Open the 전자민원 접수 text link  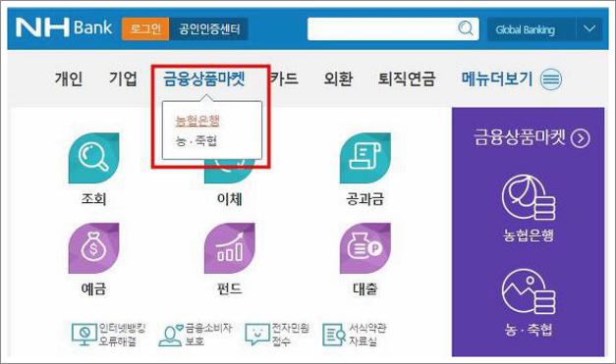[x=291, y=335]
